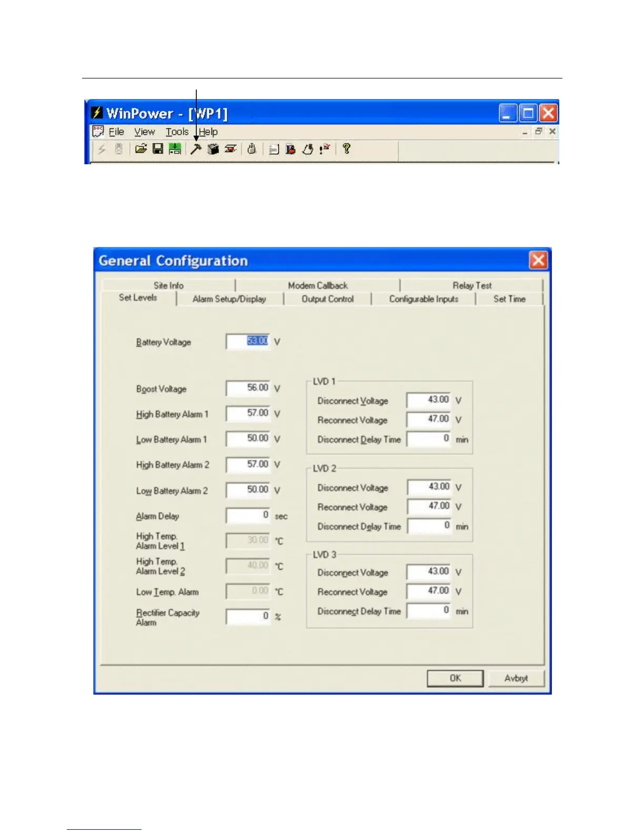This screenshot has height=834, width=644.
Task: Click LVD 3 Disconnect Delay Time field
Action: point(428,611)
